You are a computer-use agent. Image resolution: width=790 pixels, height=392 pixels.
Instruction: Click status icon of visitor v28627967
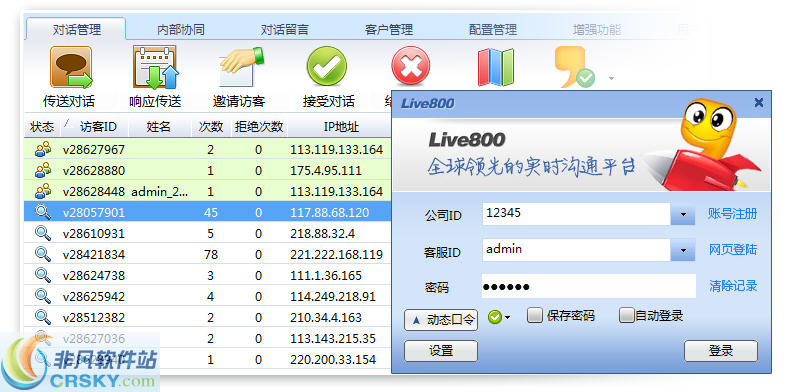(x=43, y=149)
